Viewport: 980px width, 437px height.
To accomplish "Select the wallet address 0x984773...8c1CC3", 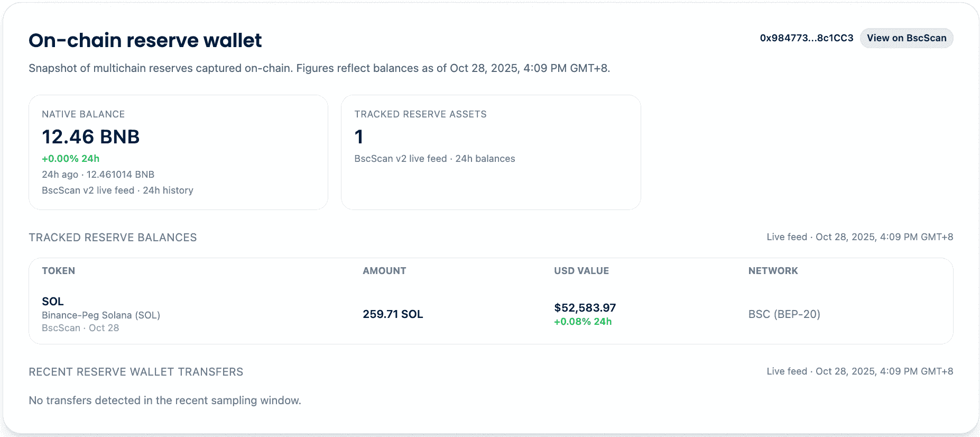I will pyautogui.click(x=806, y=38).
